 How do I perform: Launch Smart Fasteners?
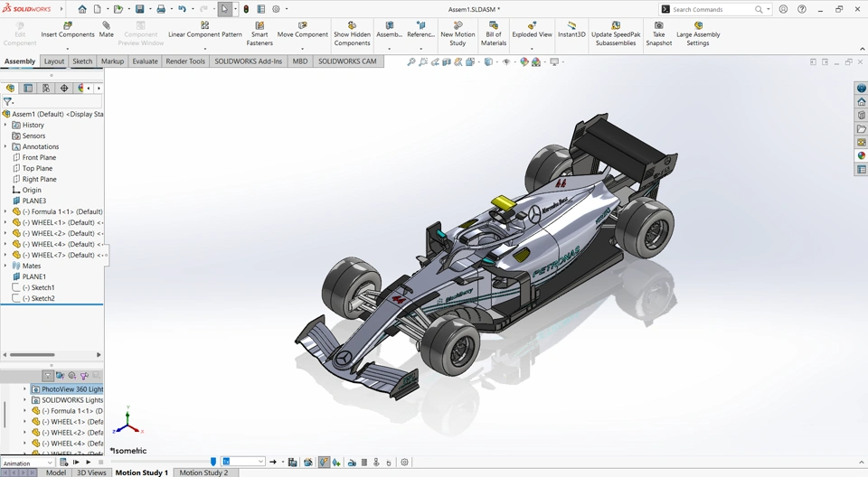coord(259,33)
